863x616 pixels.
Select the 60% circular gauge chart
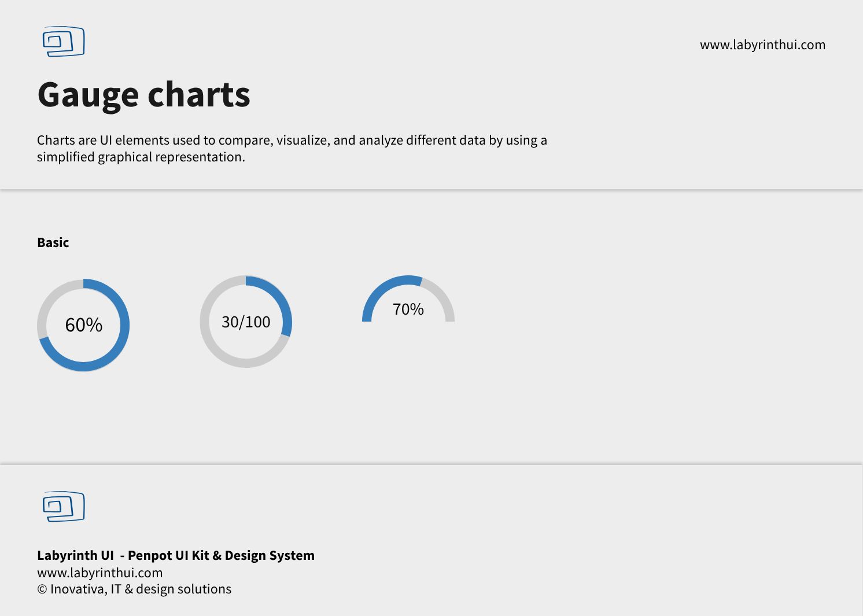[x=83, y=325]
